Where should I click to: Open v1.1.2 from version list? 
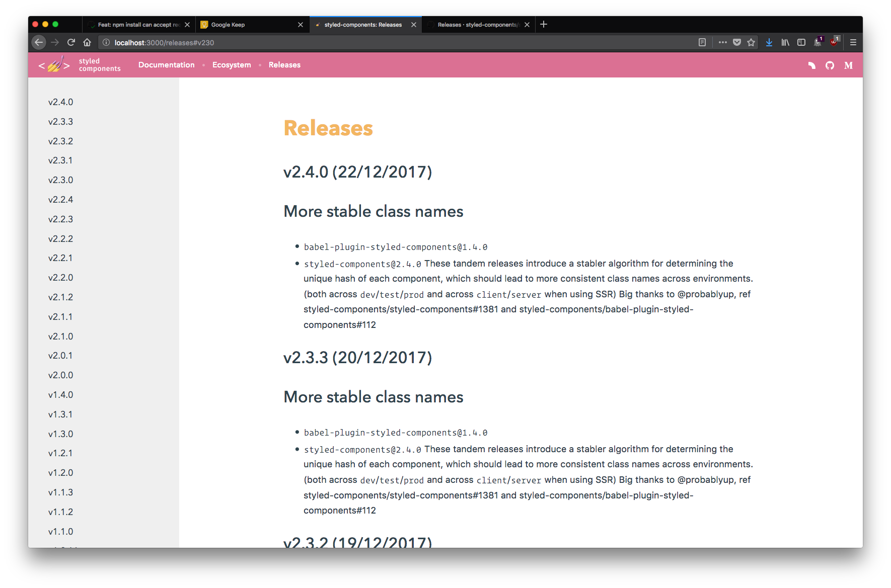coord(60,512)
